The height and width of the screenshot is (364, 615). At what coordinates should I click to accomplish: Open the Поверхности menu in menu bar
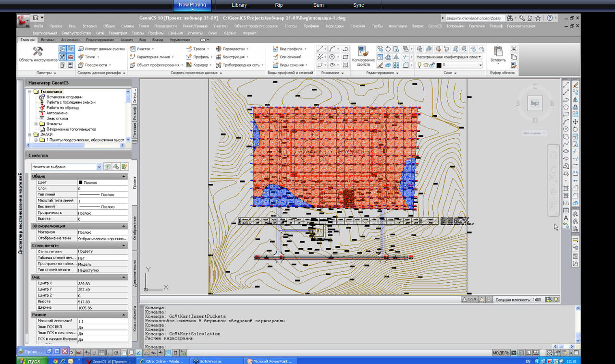point(165,26)
